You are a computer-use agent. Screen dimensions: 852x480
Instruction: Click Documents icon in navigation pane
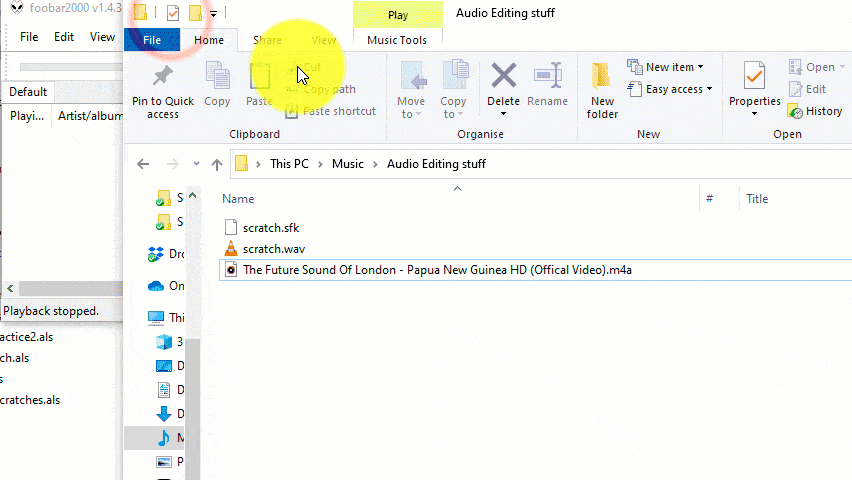(164, 390)
